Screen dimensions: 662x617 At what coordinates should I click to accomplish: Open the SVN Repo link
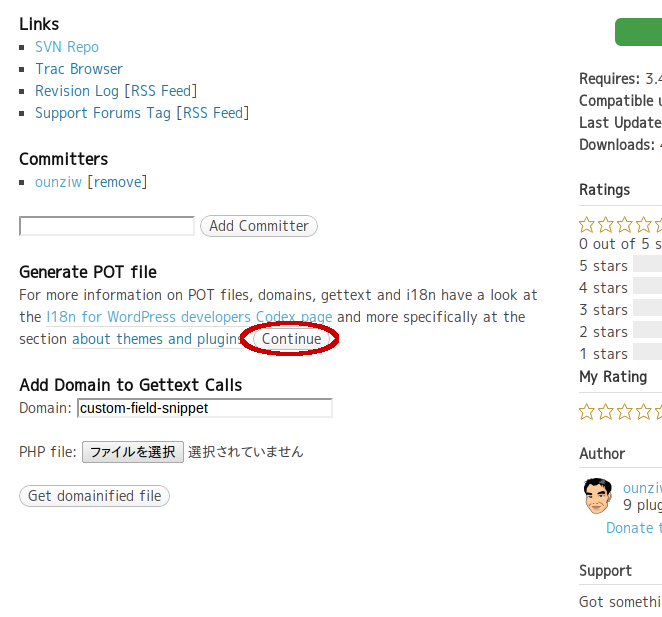click(67, 47)
